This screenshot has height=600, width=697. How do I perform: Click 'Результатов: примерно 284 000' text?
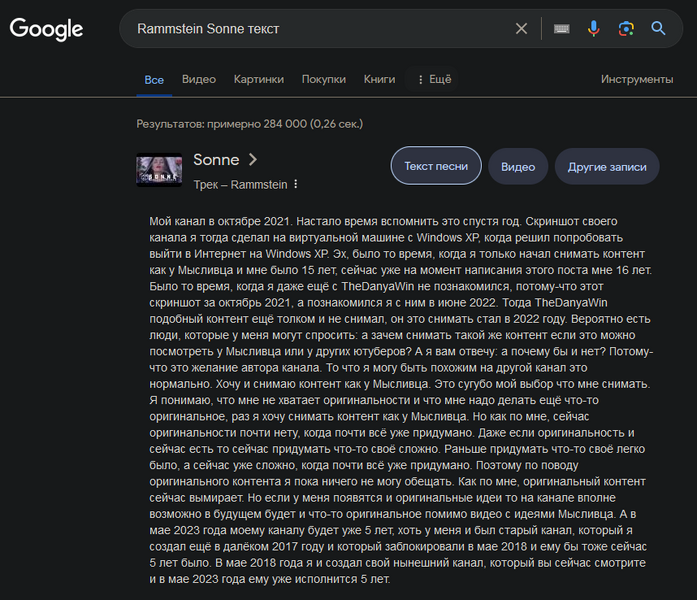click(221, 124)
